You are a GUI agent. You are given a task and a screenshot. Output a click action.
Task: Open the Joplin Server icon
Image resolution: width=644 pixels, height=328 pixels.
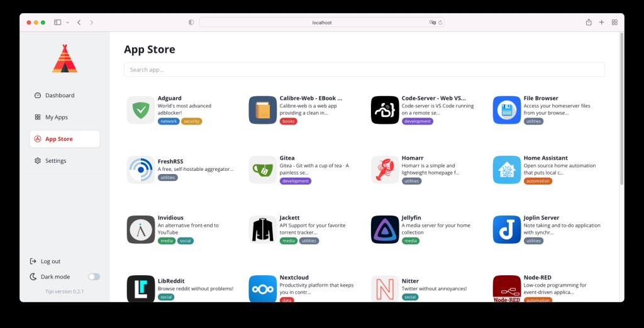click(x=507, y=229)
